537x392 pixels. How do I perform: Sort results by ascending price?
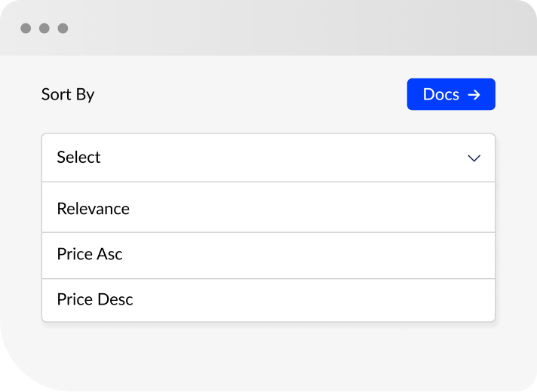tap(268, 256)
